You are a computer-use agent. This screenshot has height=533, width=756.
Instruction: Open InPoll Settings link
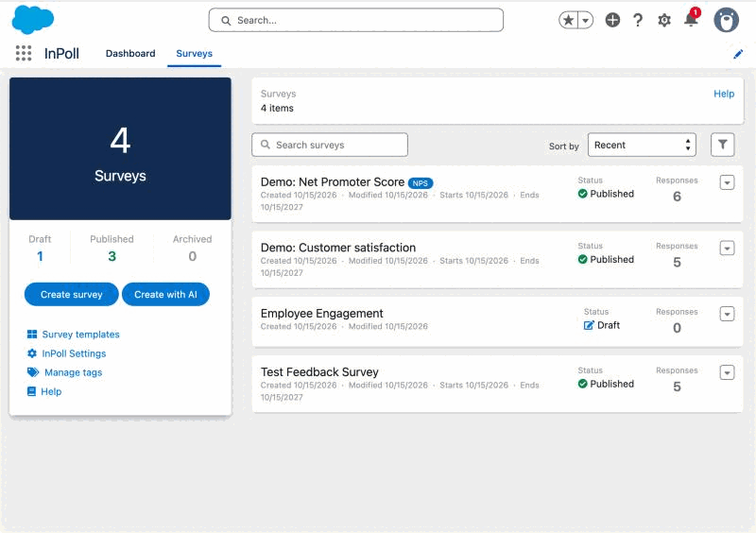(x=74, y=353)
